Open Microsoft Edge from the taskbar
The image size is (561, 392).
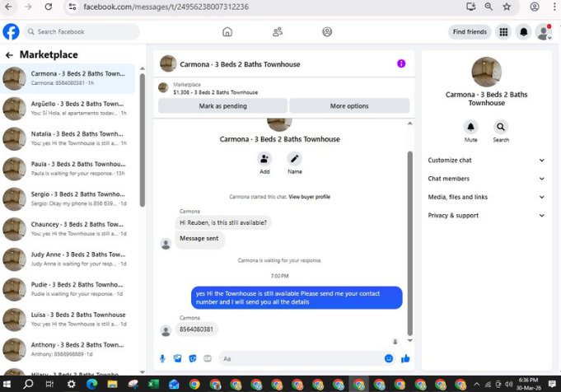[x=92, y=384]
